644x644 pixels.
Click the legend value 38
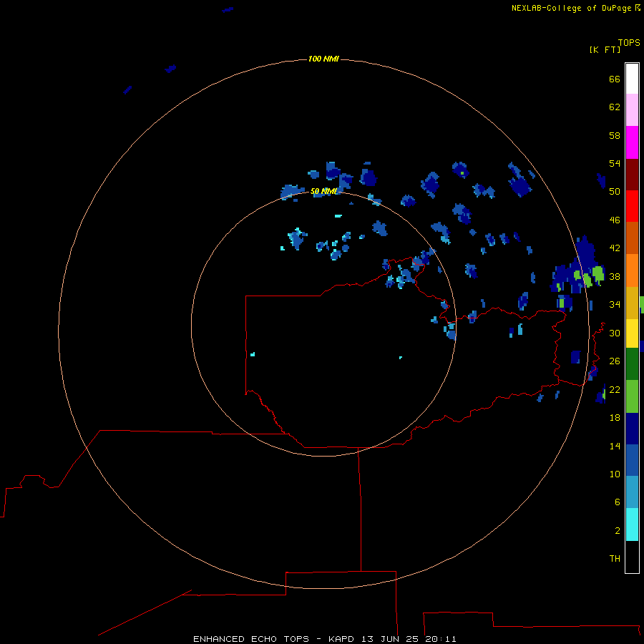(615, 276)
